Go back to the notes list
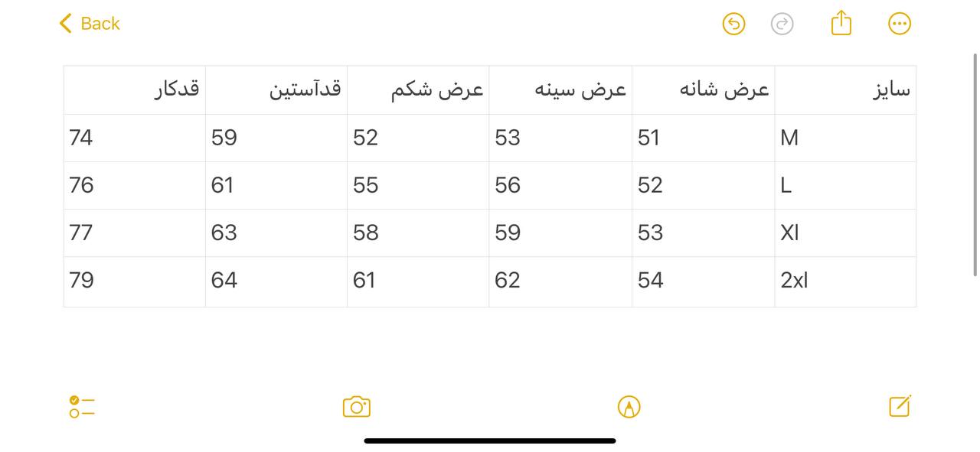The width and height of the screenshot is (980, 452). pos(90,24)
